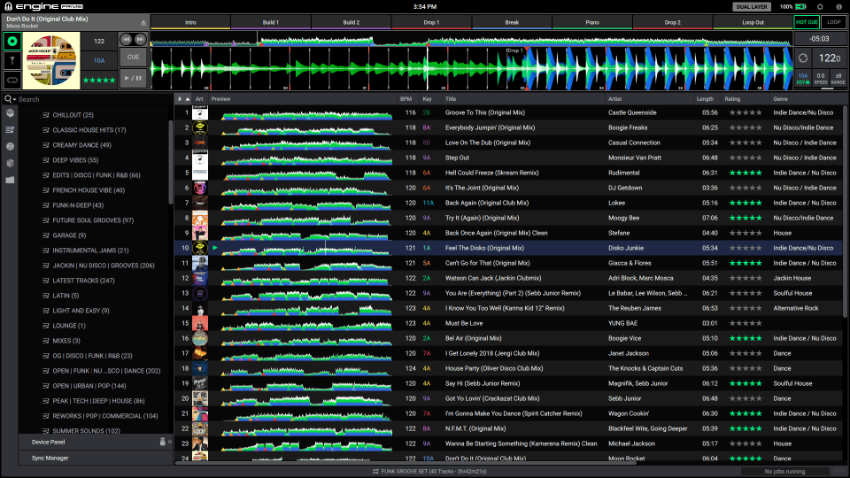Toggle the Dual Layer button
Image resolution: width=850 pixels, height=478 pixels.
[x=752, y=7]
